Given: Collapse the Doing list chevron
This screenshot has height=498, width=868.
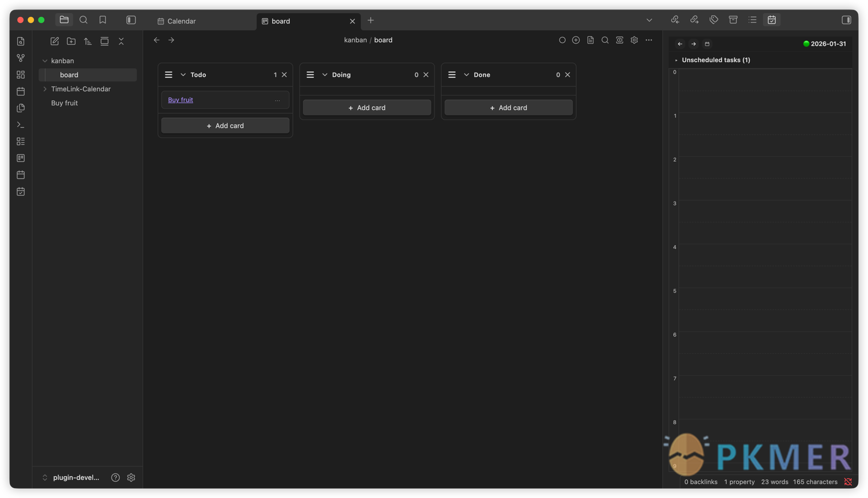Looking at the screenshot, I should tap(325, 75).
